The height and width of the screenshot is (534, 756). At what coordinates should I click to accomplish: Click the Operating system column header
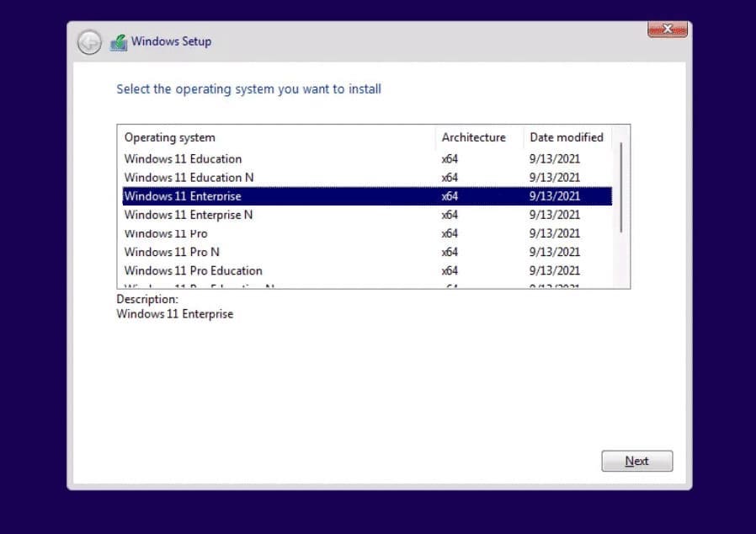[170, 137]
